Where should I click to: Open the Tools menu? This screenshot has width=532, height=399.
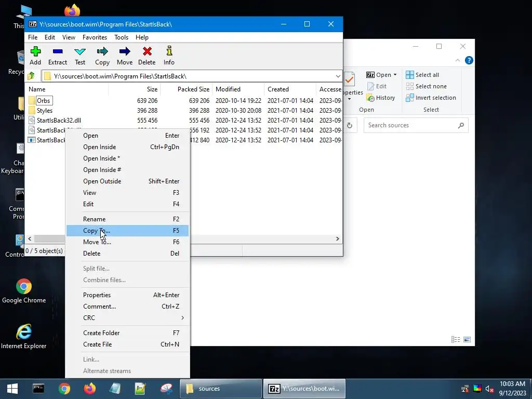(121, 37)
